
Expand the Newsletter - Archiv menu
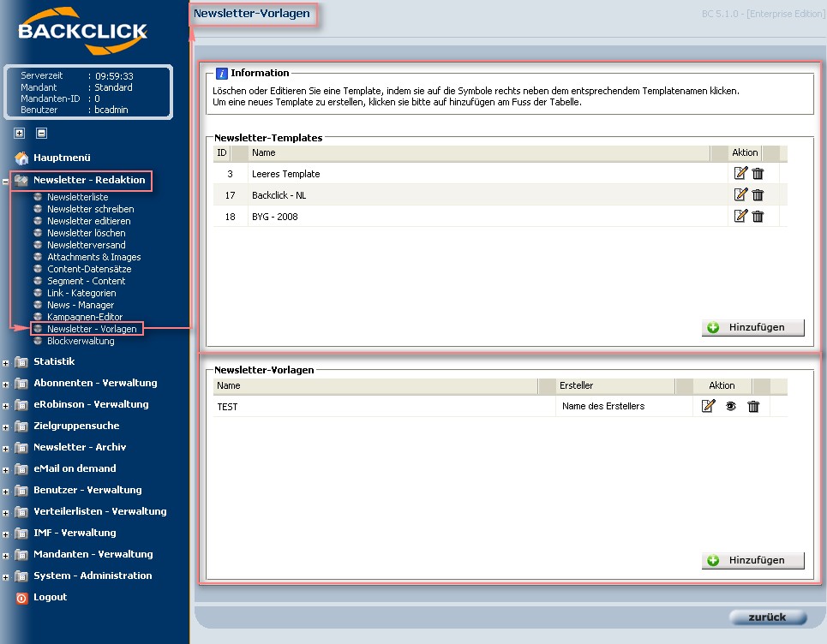tap(5, 449)
